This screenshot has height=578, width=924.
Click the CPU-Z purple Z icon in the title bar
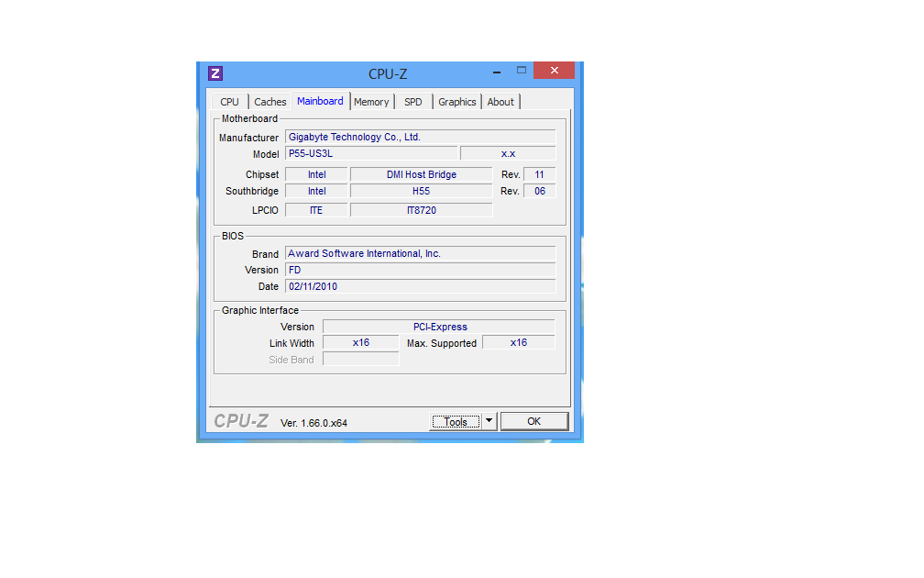click(x=215, y=73)
